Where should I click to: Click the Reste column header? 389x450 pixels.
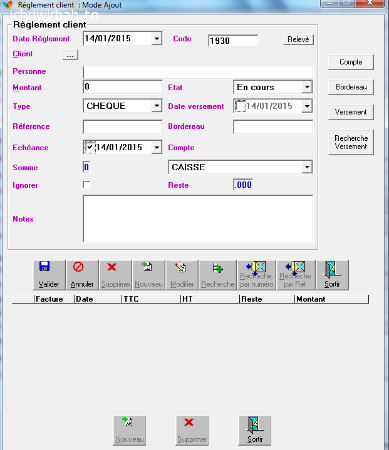(x=267, y=299)
